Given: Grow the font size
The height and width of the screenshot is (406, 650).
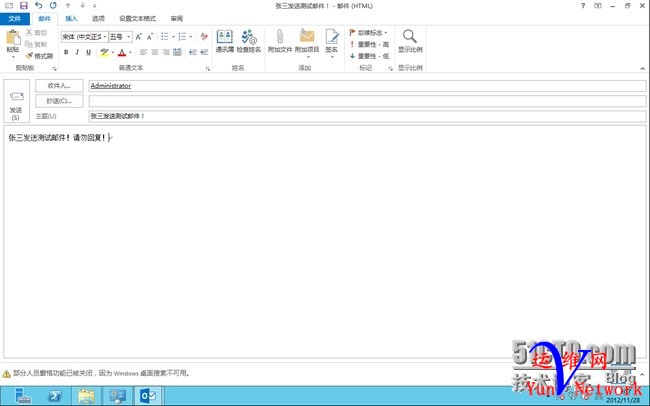Looking at the screenshot, I should point(139,37).
